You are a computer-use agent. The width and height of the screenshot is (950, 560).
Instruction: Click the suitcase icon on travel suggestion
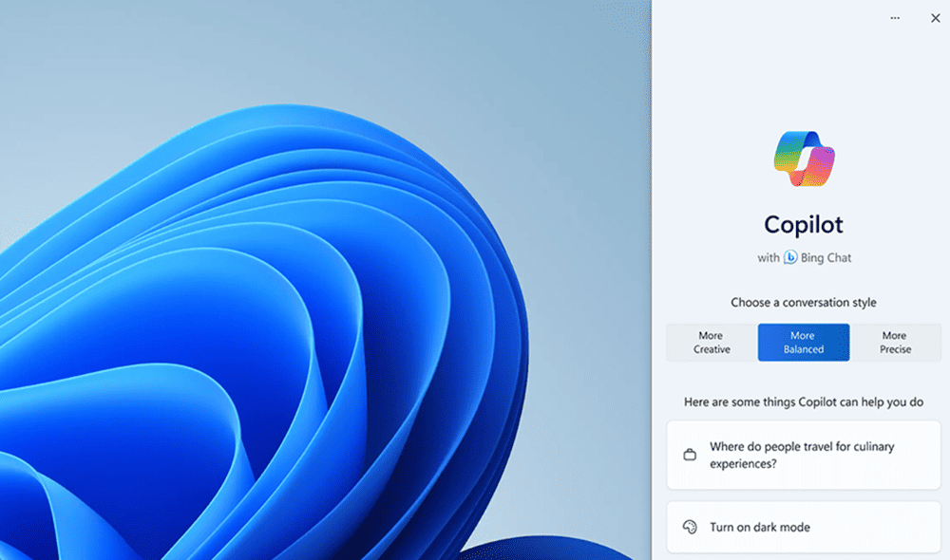pyautogui.click(x=690, y=454)
